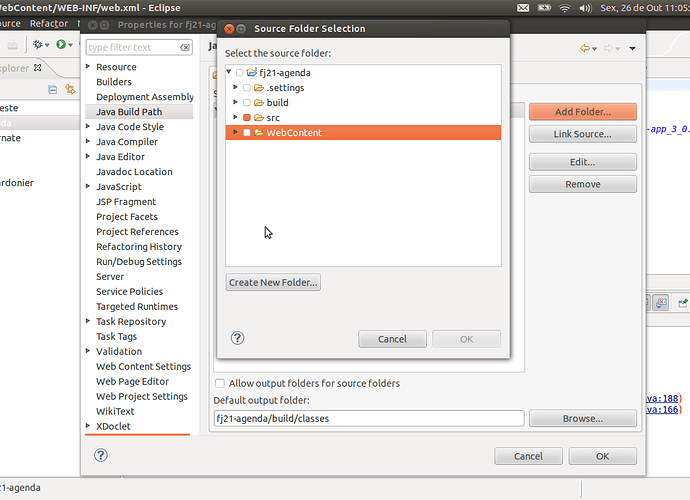Click Browse for default output folder

(583, 418)
